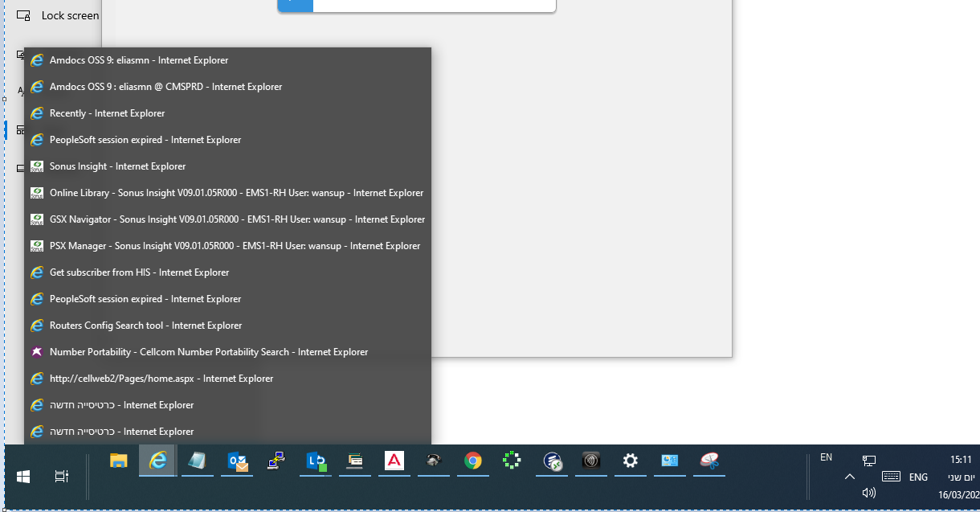980x512 pixels.
Task: Switch to Number Portability Search window
Action: click(x=208, y=352)
